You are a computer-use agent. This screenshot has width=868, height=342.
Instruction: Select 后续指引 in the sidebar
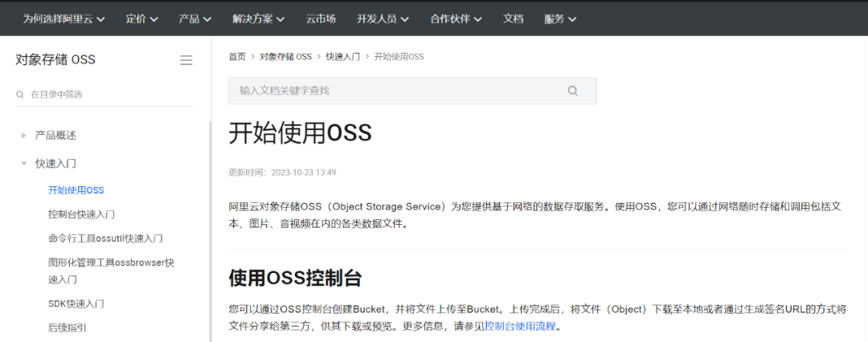[x=67, y=328]
